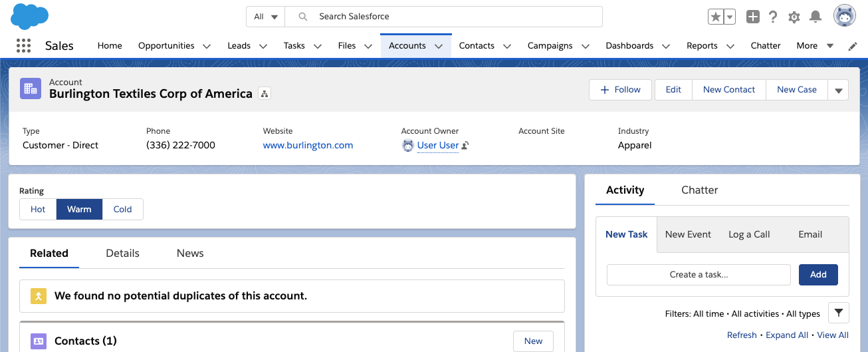Expand the Opportunities tab chevron

click(207, 47)
